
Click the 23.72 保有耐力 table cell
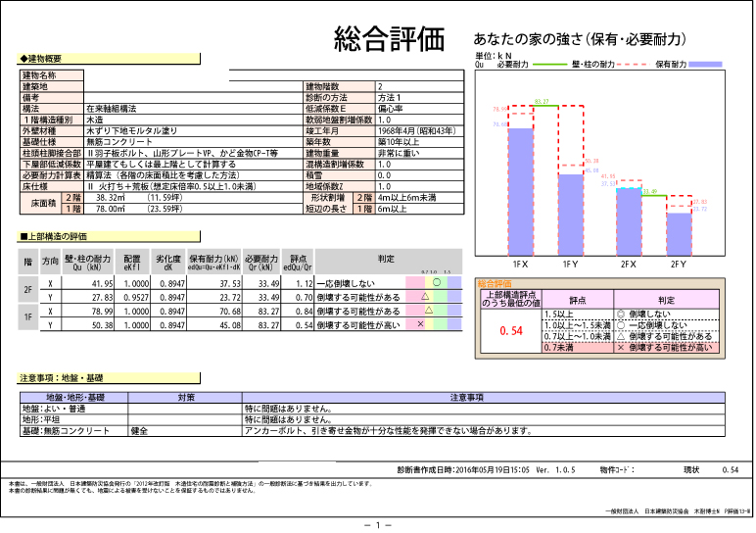coord(230,298)
